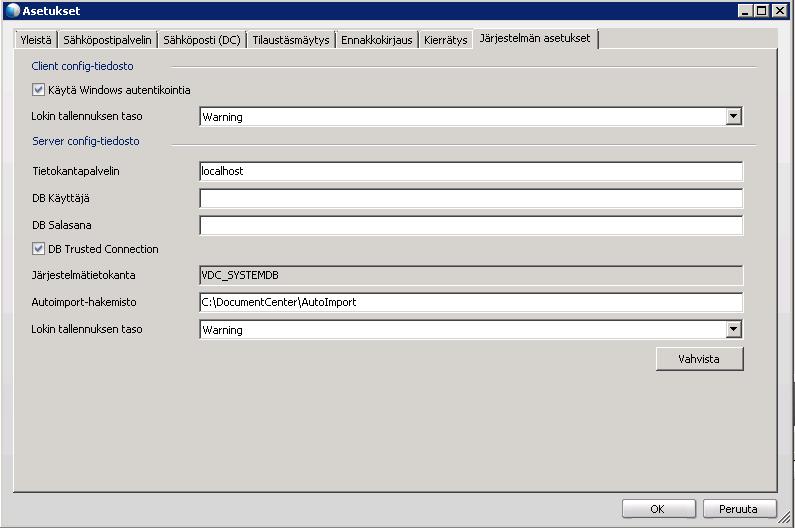The height and width of the screenshot is (528, 795).
Task: Click the Järjestelmätietokanta field with VDC_SYSTEMDB
Action: tap(471, 275)
